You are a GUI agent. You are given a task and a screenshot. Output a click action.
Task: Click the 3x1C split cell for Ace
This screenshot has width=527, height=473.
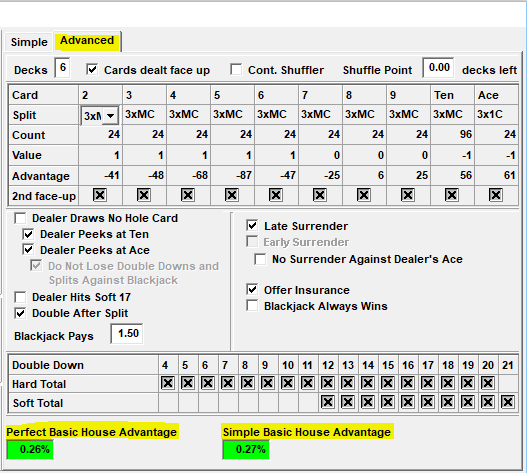tap(490, 114)
